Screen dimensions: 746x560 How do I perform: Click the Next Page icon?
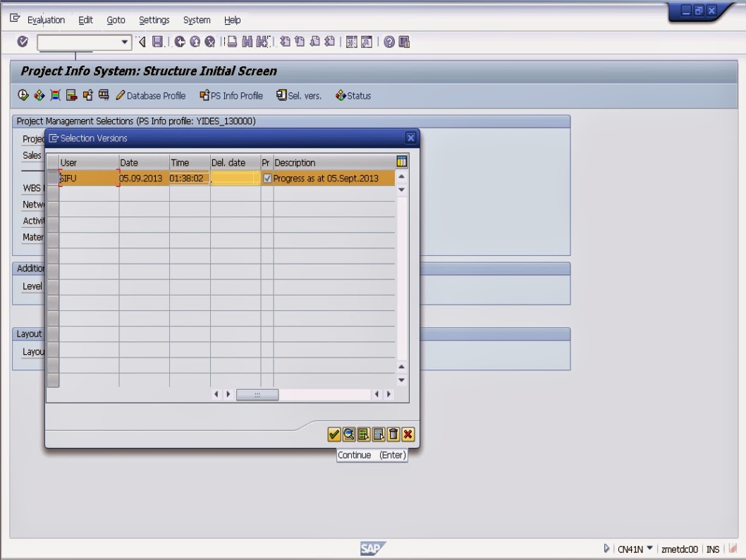point(314,42)
